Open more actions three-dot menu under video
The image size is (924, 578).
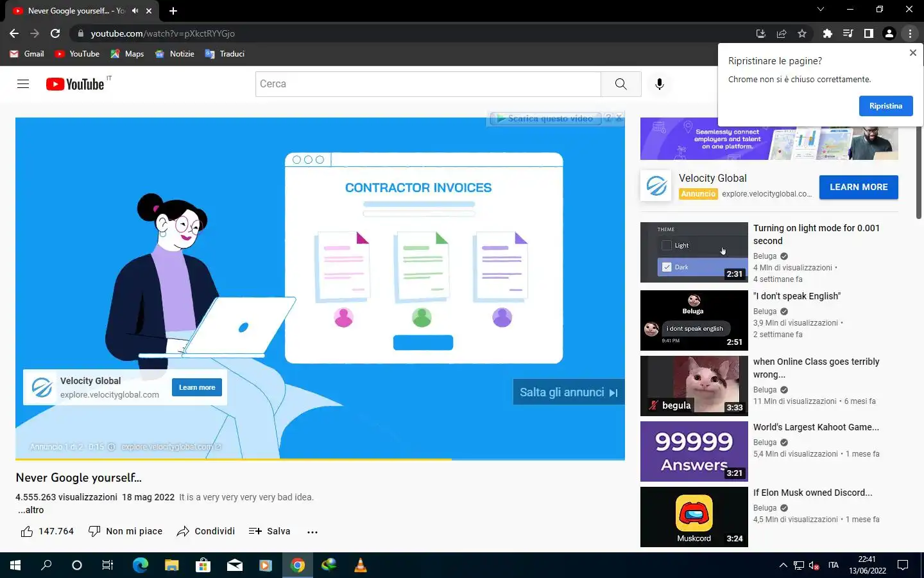click(312, 532)
